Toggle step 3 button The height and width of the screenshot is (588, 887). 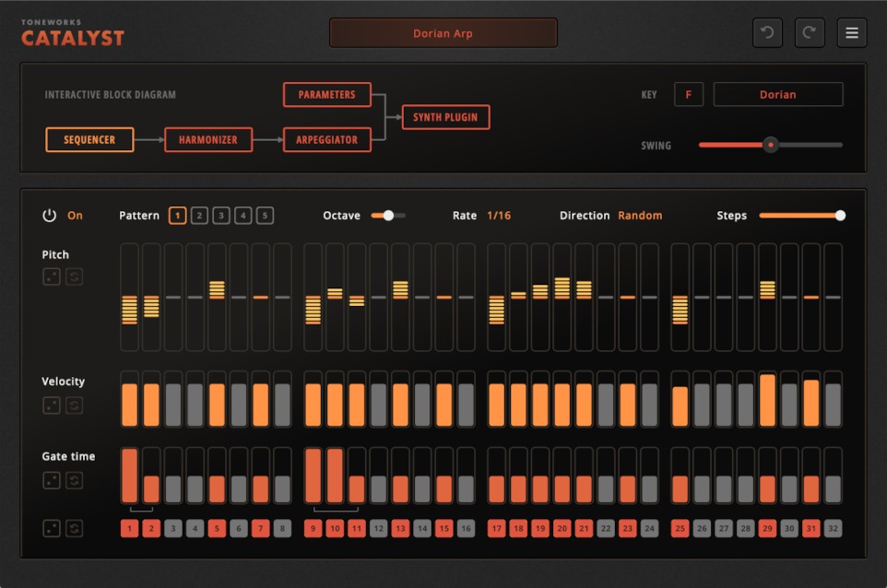click(173, 529)
